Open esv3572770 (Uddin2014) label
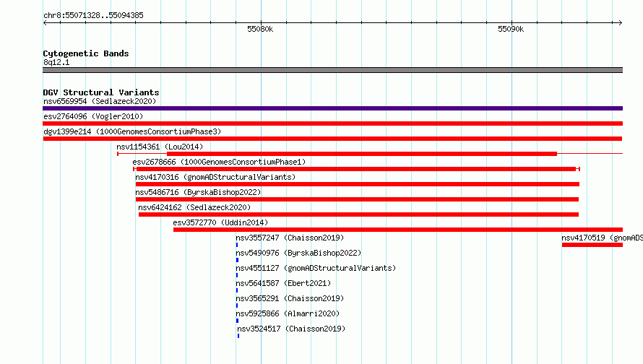The width and height of the screenshot is (643, 364). pos(220,222)
